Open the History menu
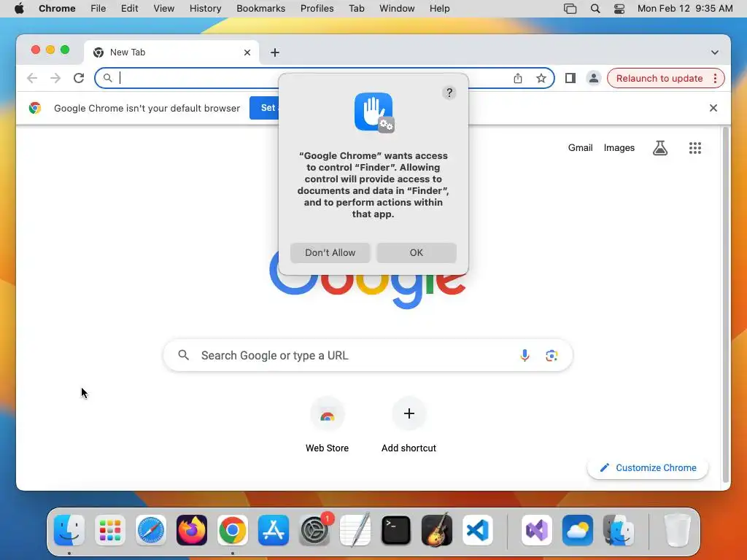 [205, 9]
